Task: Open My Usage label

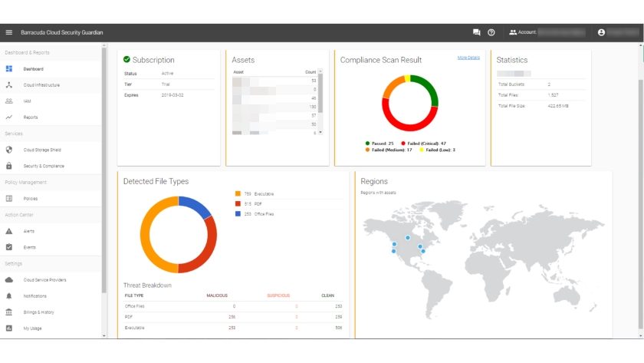Action: coord(32,328)
